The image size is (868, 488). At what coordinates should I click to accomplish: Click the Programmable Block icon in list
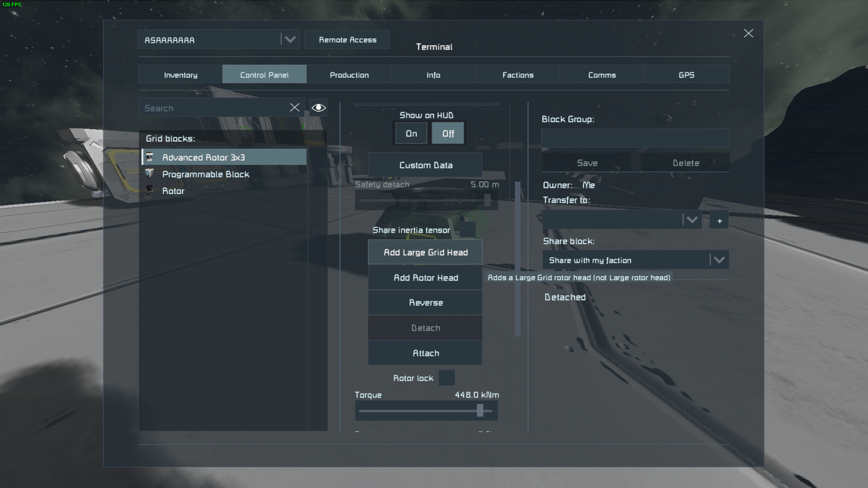150,174
